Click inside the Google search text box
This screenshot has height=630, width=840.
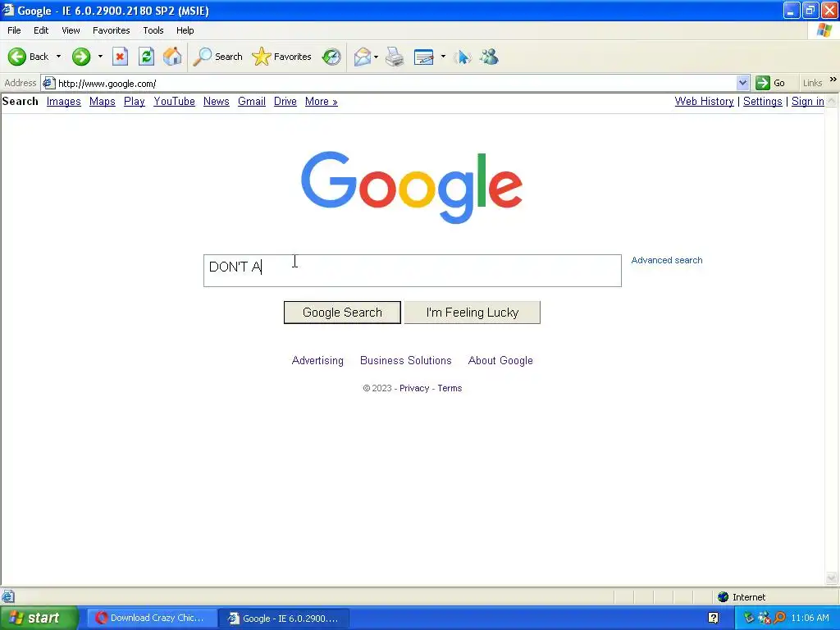(413, 271)
